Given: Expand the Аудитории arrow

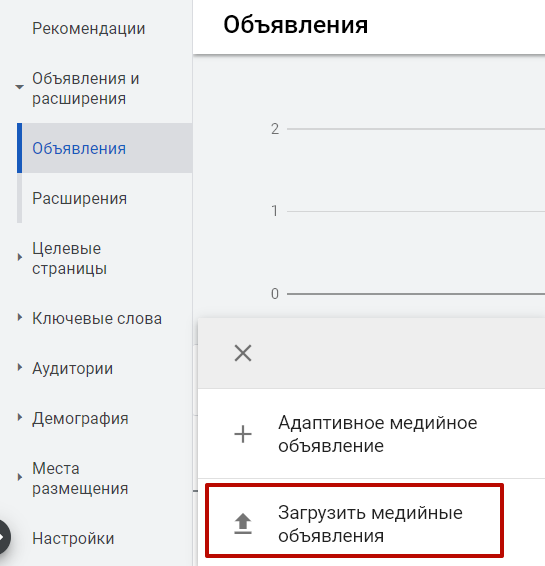Looking at the screenshot, I should [x=20, y=367].
